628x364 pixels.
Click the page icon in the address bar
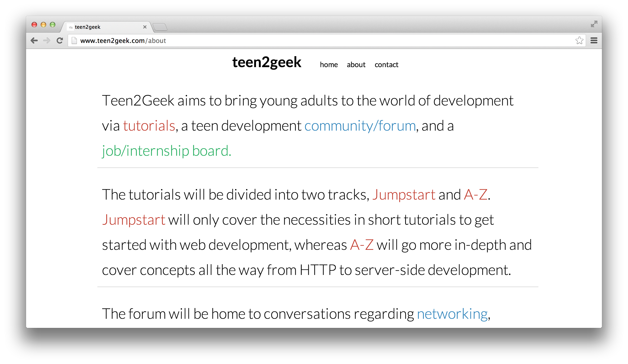[74, 40]
